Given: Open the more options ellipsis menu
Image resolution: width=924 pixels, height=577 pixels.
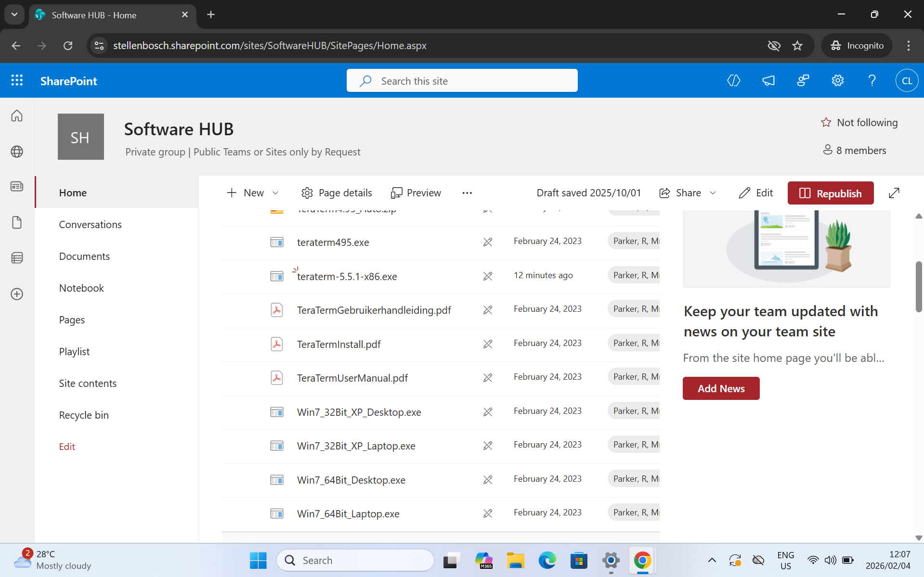Looking at the screenshot, I should 467,193.
